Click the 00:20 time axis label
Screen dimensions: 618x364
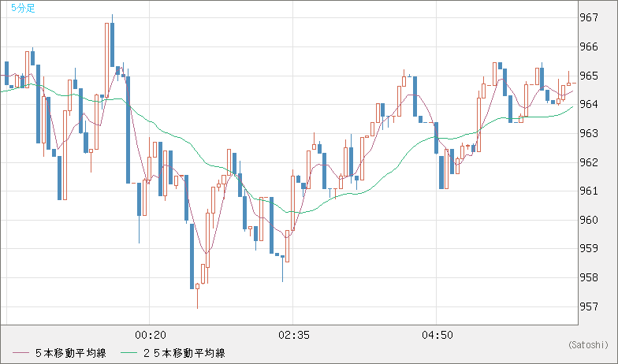tap(150, 336)
